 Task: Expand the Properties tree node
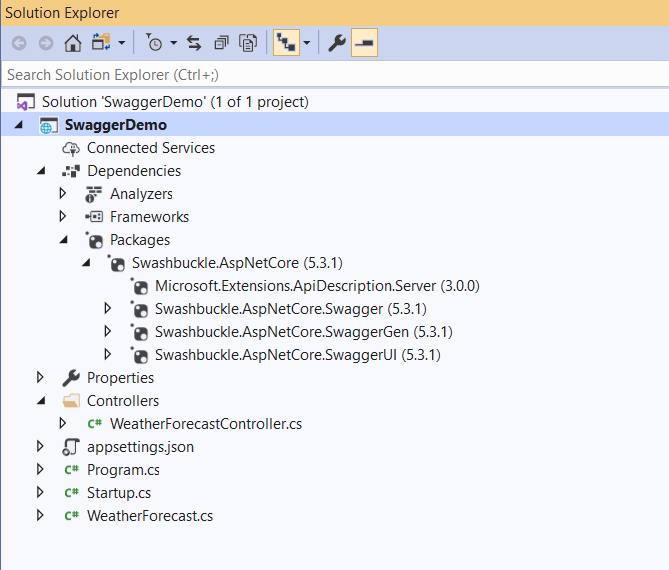click(x=40, y=378)
